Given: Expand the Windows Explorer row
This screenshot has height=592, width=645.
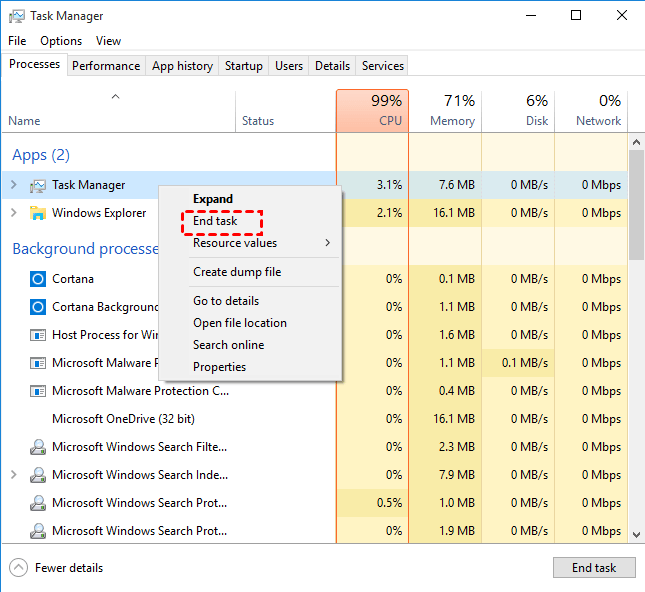Looking at the screenshot, I should tap(14, 213).
